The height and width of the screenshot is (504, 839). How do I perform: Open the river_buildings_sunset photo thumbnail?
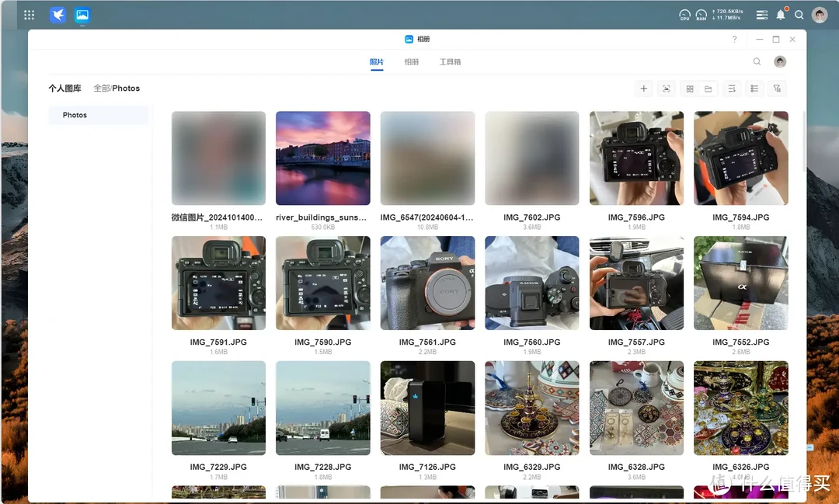coord(322,158)
